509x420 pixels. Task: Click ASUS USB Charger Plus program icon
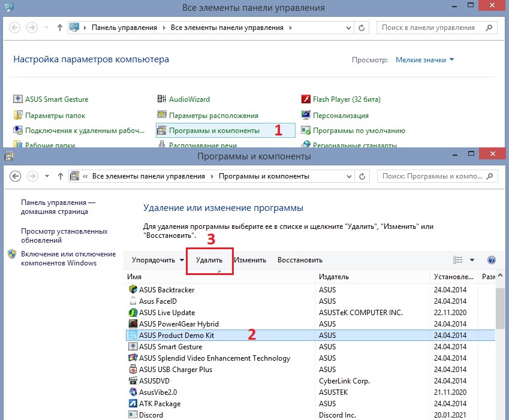(132, 369)
